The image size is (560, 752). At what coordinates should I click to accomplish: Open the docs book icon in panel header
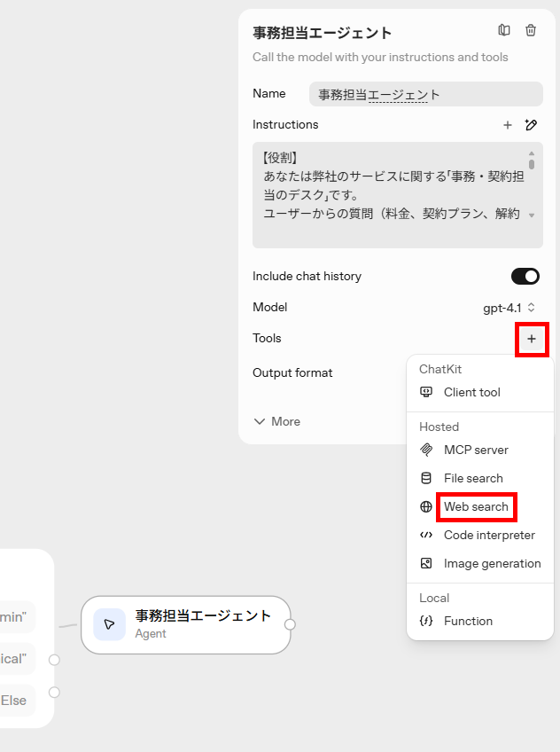pyautogui.click(x=504, y=30)
